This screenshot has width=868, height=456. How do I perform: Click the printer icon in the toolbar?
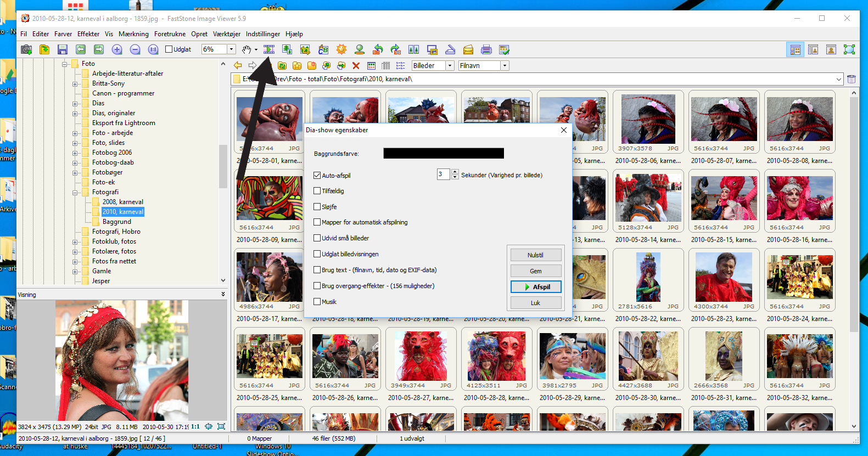[x=486, y=50]
